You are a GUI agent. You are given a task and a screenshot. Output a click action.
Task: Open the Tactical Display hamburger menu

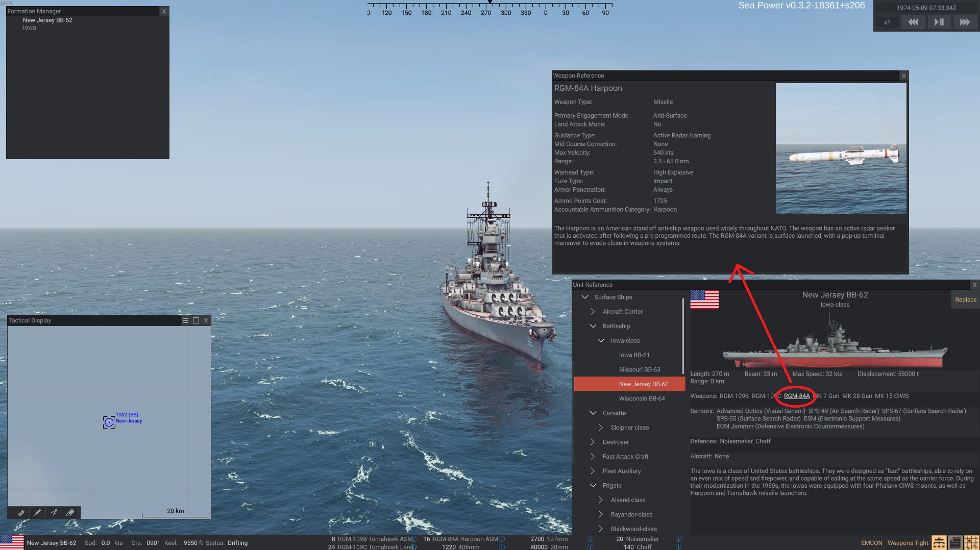[x=186, y=320]
